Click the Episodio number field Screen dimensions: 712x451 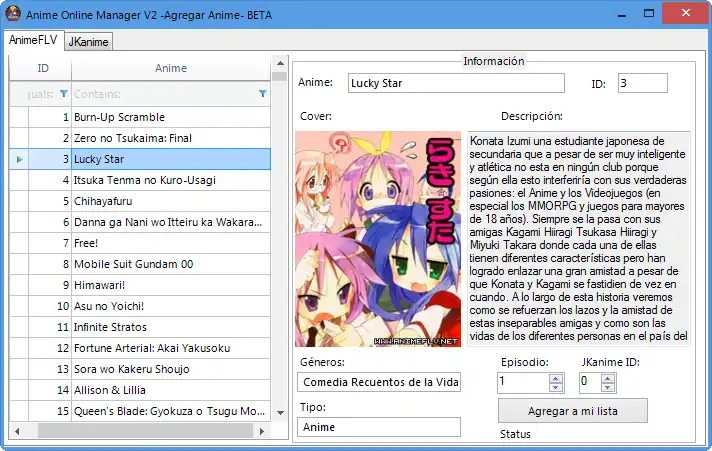(x=523, y=382)
